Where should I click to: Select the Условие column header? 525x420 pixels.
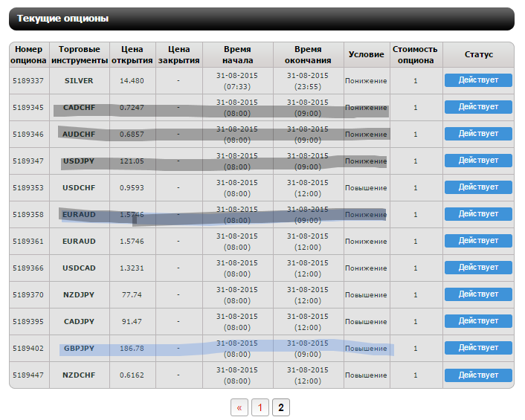point(367,54)
